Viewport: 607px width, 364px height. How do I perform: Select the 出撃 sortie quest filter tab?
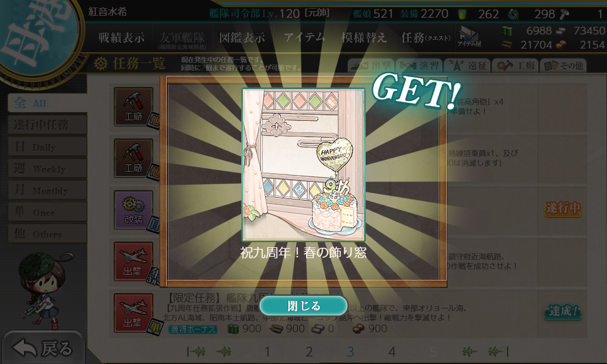click(371, 66)
